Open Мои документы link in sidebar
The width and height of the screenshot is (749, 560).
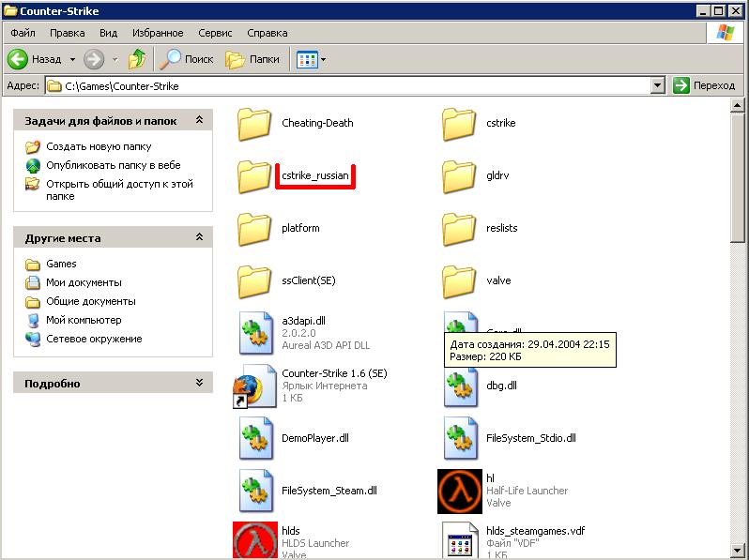(84, 282)
